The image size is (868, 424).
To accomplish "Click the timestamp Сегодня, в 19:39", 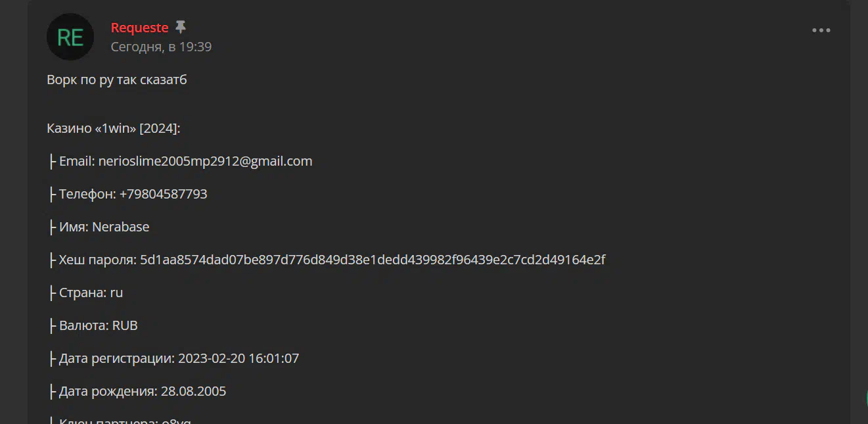I will click(161, 47).
